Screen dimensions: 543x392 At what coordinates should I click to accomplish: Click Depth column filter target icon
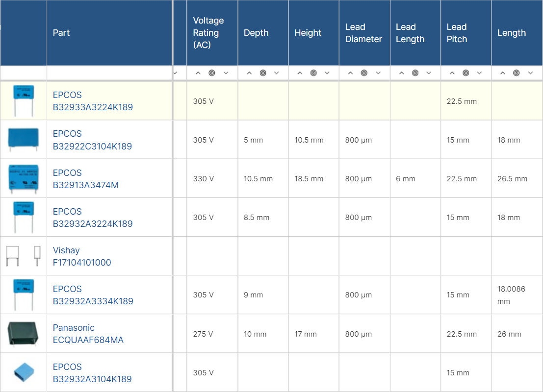pos(263,73)
